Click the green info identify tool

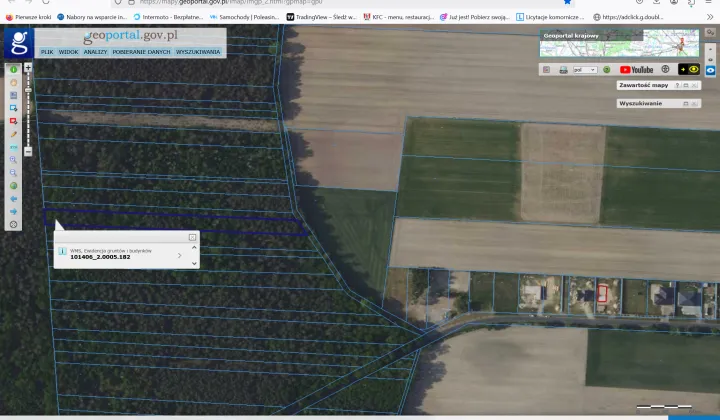[x=14, y=70]
